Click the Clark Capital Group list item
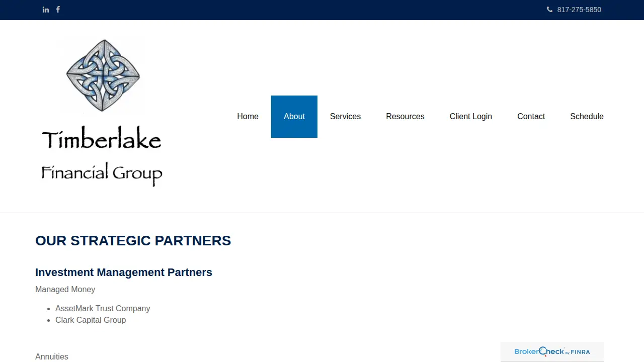Viewport: 644px width, 362px height. pyautogui.click(x=91, y=320)
